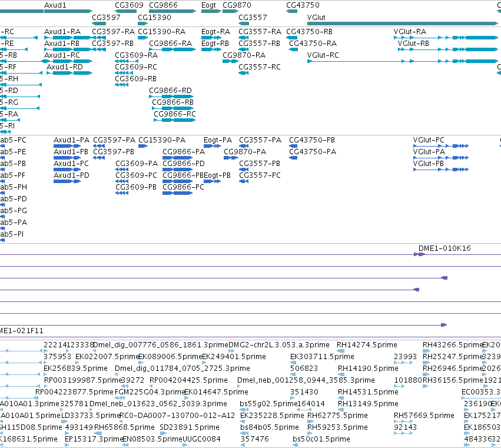Click EST RH59253.5prime
This screenshot has width=501, height=448.
[x=337, y=427]
